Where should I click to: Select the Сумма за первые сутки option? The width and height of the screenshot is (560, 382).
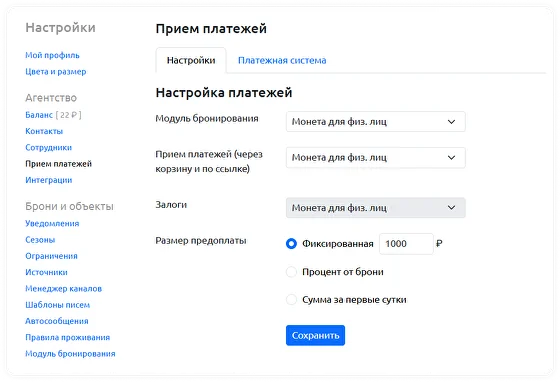tap(291, 300)
